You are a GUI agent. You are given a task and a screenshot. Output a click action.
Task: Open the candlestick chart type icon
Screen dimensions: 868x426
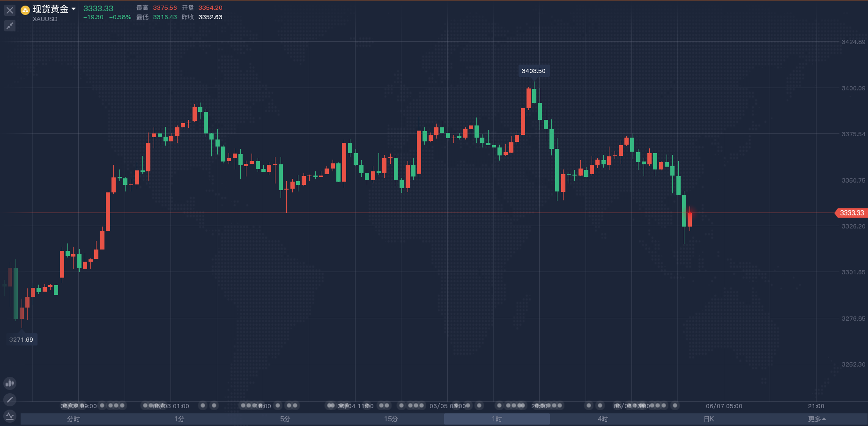pos(10,383)
